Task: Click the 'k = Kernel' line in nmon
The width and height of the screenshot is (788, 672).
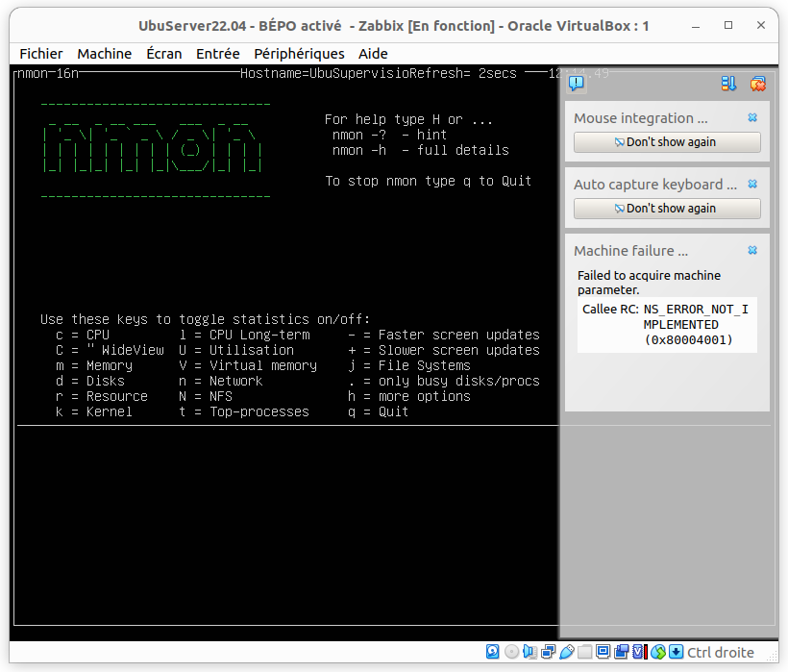Action: coord(94,411)
